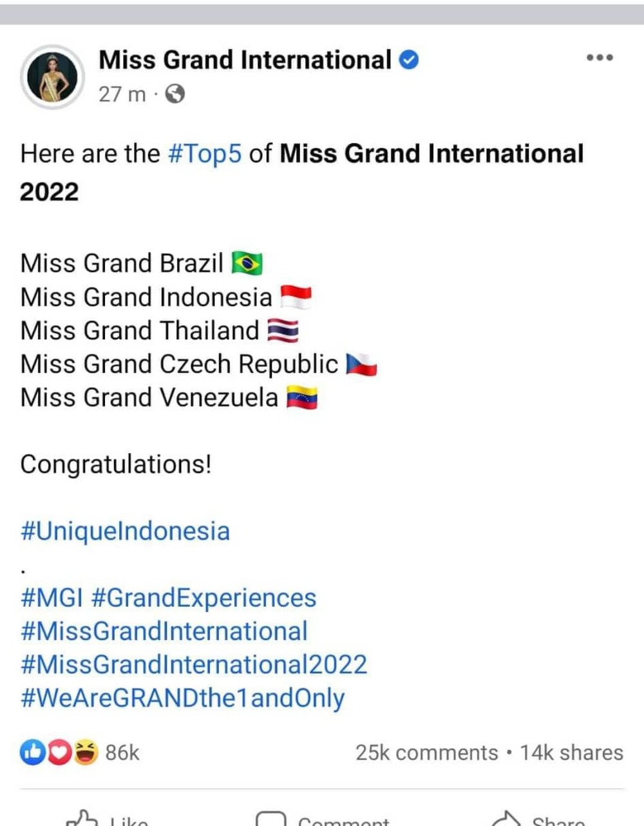
Task: Open the #UniqueIndonesia hashtag
Action: click(x=125, y=532)
